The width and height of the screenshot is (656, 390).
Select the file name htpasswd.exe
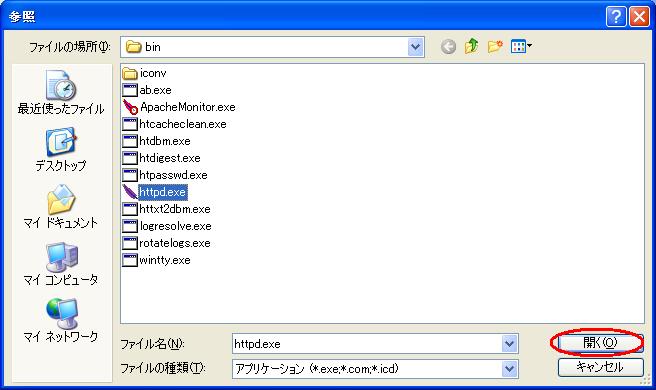click(x=173, y=175)
